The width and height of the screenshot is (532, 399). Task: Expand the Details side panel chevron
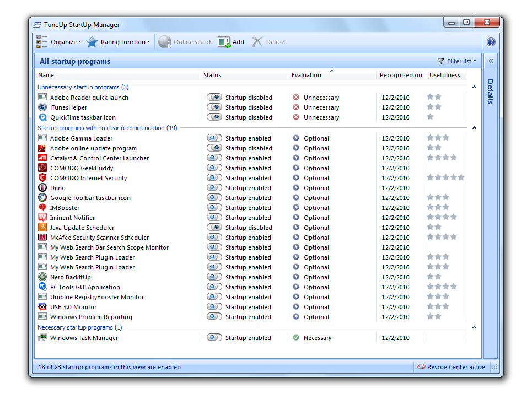491,61
